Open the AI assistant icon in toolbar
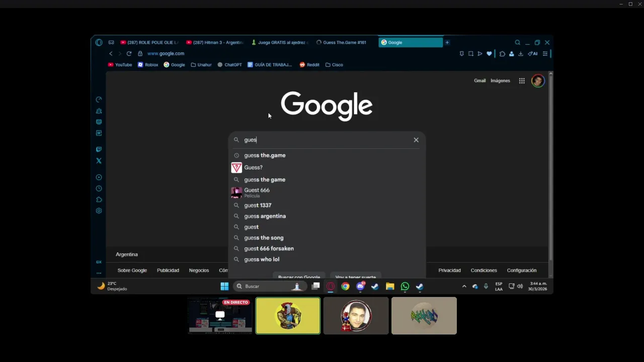Screen dimensions: 644x362 tap(532, 54)
